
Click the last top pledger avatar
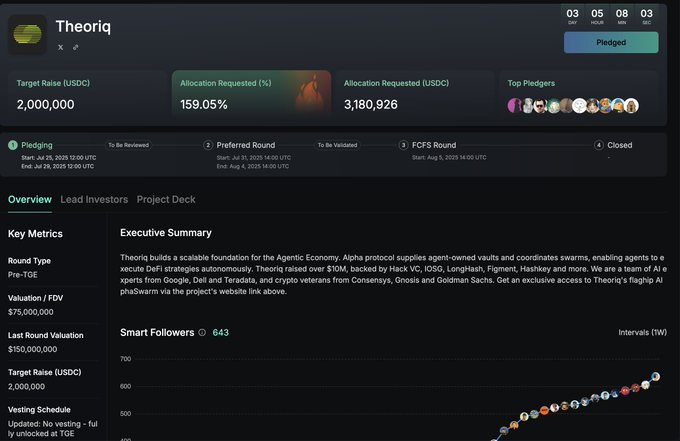tap(631, 105)
